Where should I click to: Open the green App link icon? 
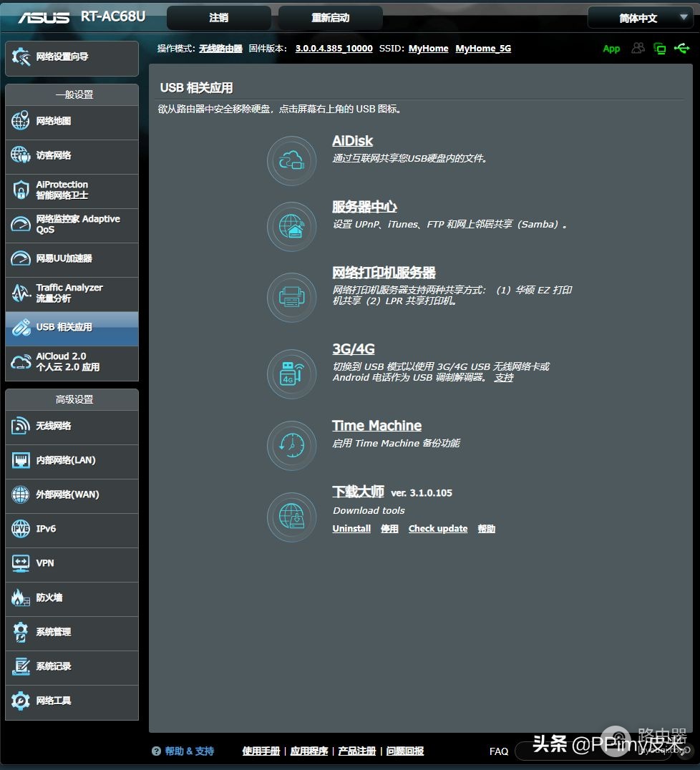tap(611, 49)
